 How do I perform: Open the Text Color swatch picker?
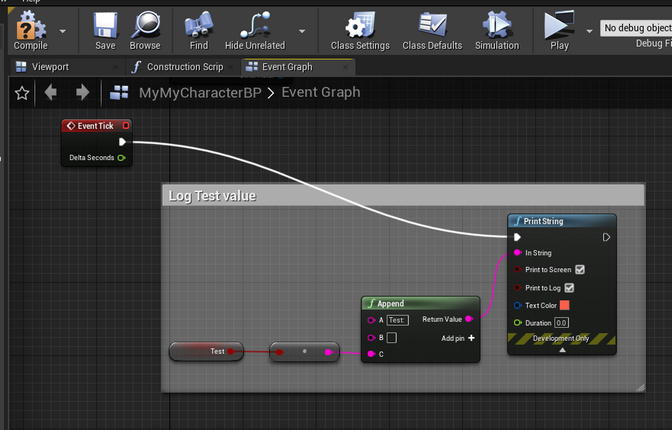564,305
